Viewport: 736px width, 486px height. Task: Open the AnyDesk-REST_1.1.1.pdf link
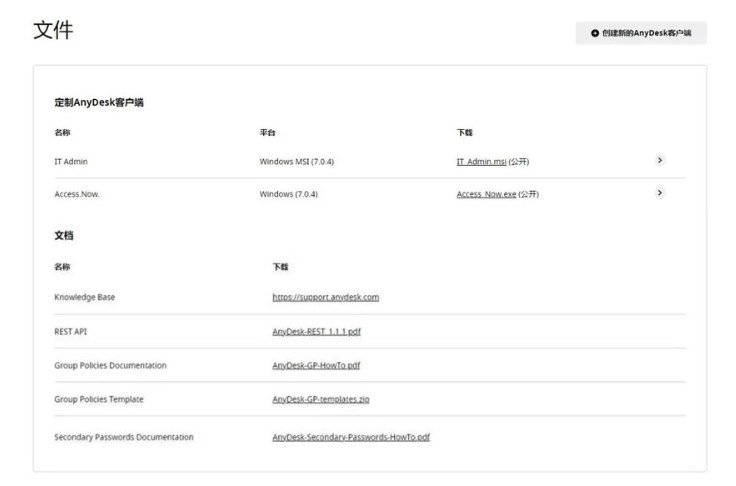click(316, 332)
